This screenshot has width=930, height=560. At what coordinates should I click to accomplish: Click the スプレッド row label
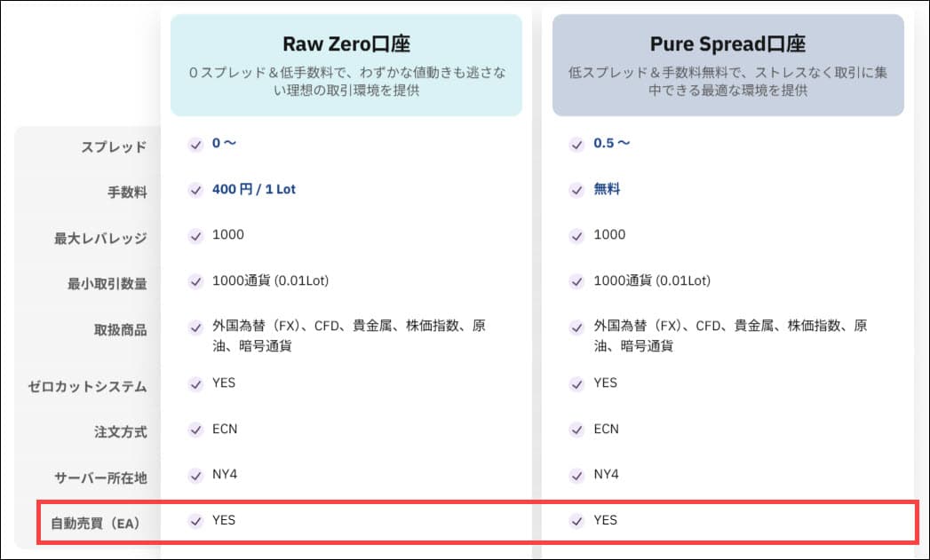(x=114, y=147)
